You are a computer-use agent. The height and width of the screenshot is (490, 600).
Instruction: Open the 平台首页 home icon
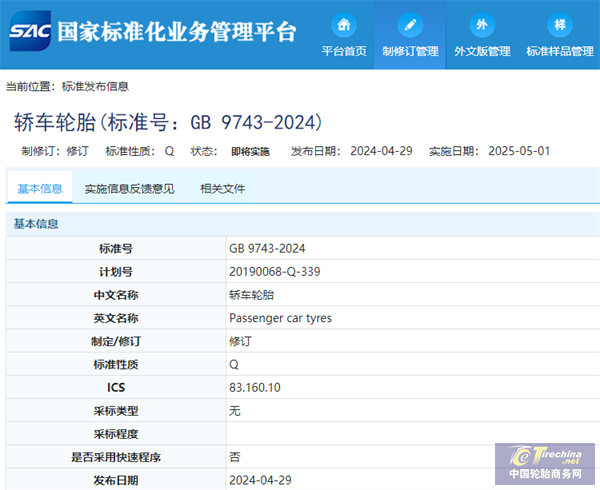[344, 25]
